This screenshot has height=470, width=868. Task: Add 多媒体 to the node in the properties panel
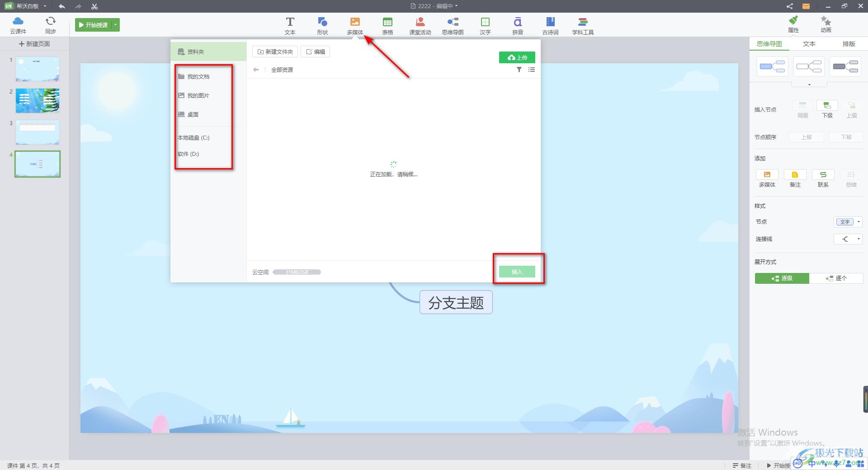click(x=767, y=179)
